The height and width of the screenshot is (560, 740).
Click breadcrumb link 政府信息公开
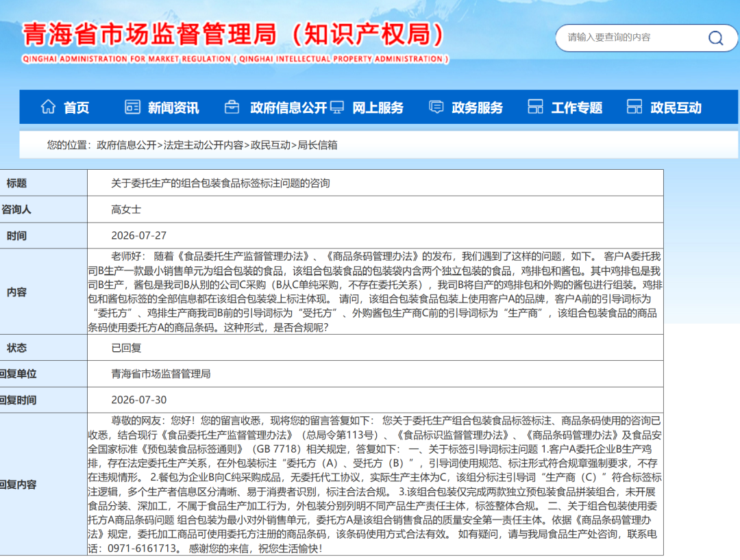point(127,145)
